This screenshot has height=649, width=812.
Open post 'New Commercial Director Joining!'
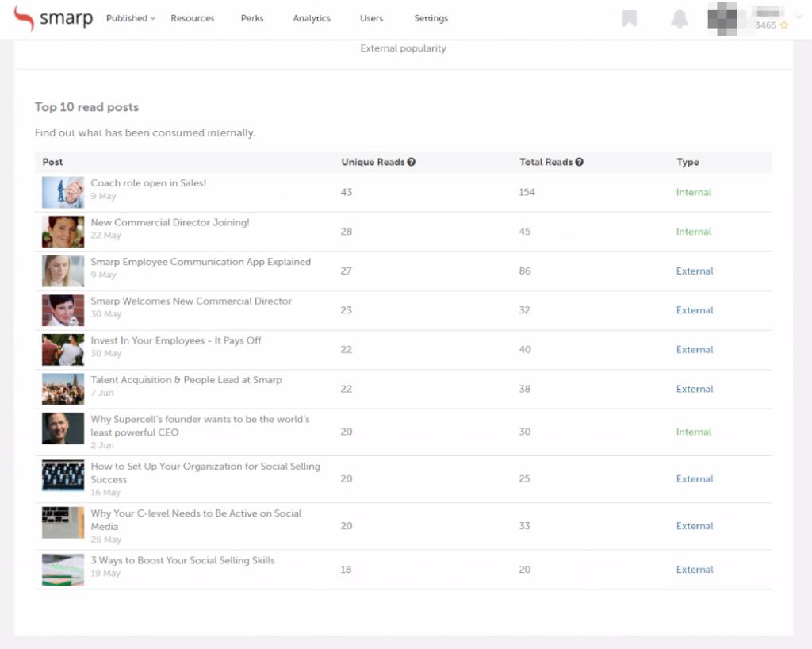tap(170, 222)
